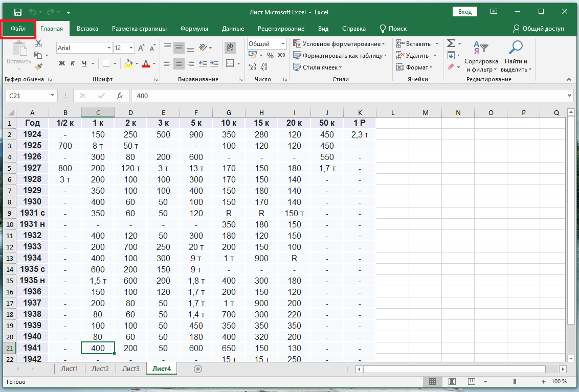Open the font size dropdown showing 12
The width and height of the screenshot is (579, 392).
(131, 48)
